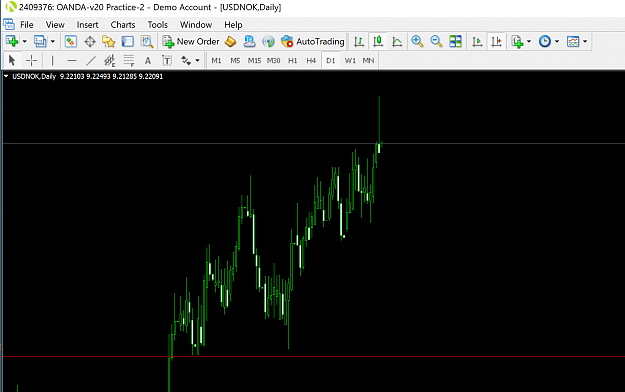The width and height of the screenshot is (625, 392).
Task: Open the Help menu
Action: click(x=233, y=25)
